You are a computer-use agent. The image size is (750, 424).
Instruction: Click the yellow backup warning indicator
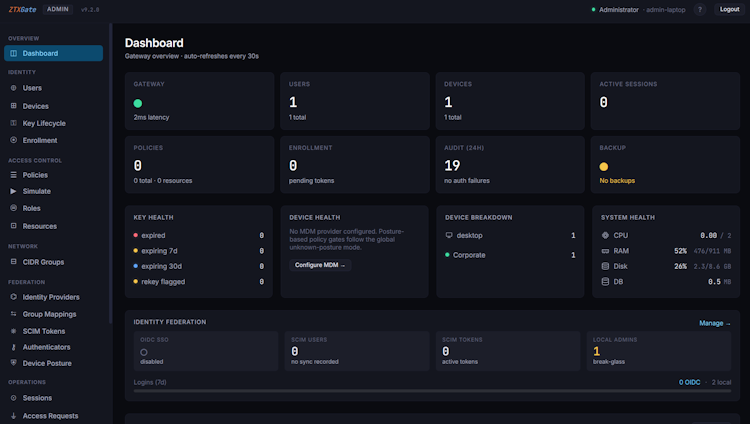click(x=604, y=167)
